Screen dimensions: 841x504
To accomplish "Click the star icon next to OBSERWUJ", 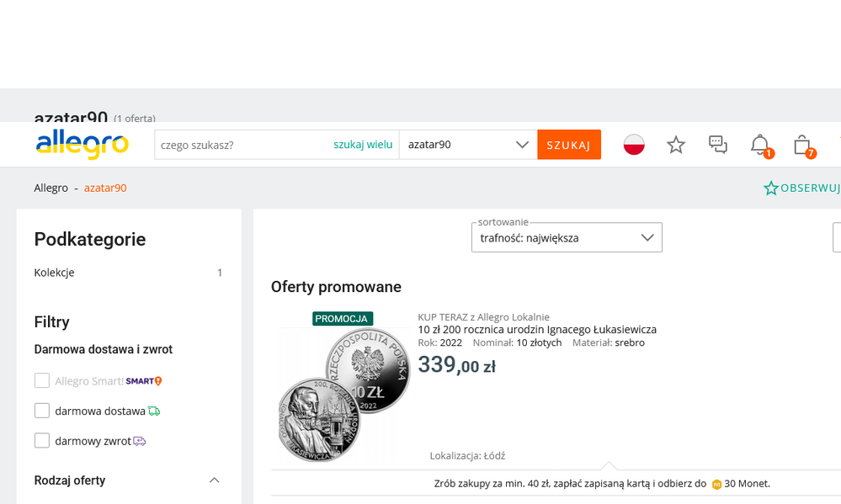I will (770, 188).
